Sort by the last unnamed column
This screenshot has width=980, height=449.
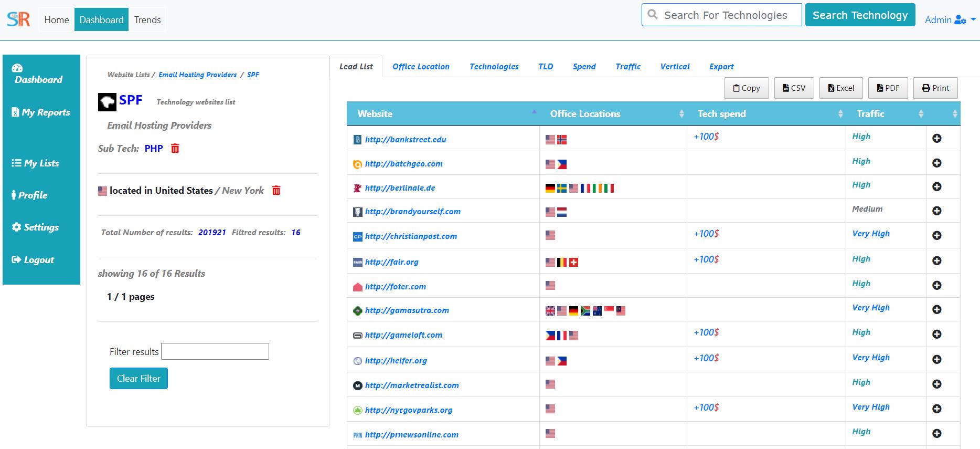[x=943, y=114]
